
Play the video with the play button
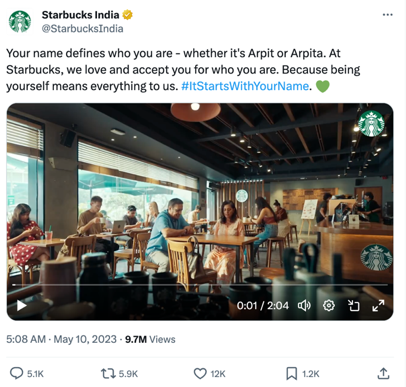pyautogui.click(x=22, y=305)
